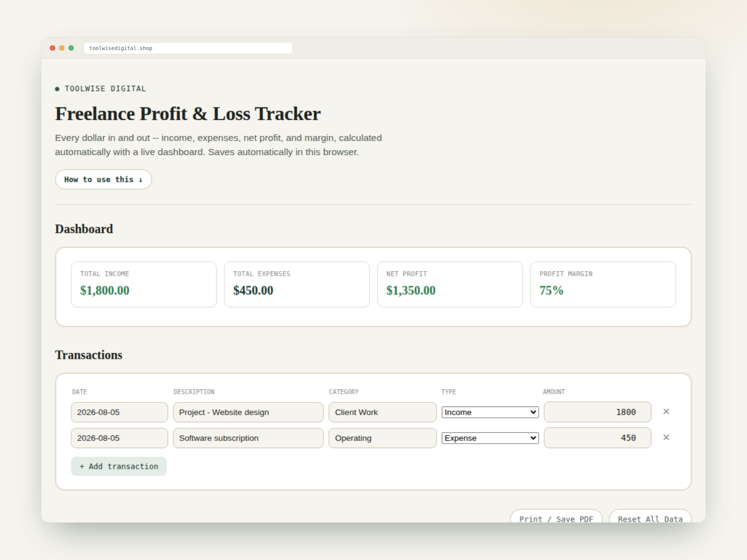747x560 pixels.
Task: Edit the Software subscription description field
Action: click(x=248, y=438)
